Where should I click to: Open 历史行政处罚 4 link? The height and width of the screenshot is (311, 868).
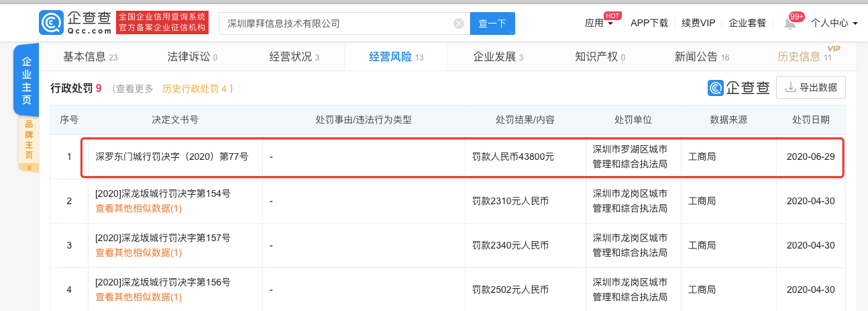(195, 88)
